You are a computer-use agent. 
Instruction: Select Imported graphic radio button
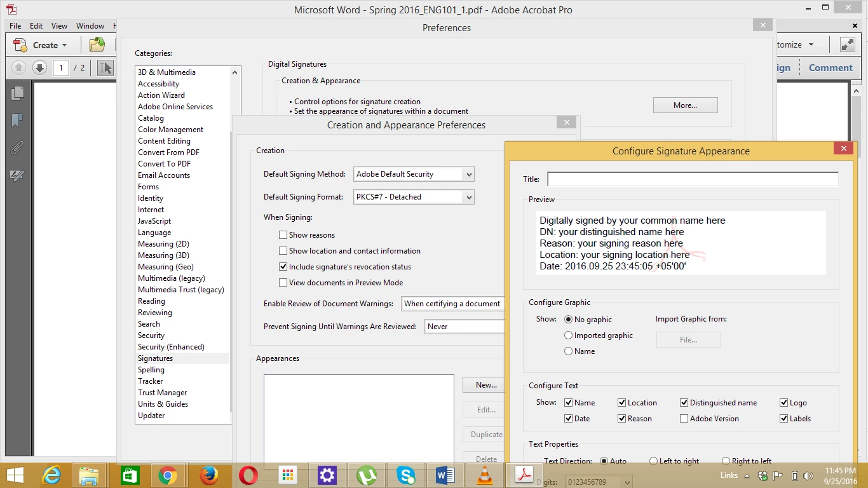point(569,335)
